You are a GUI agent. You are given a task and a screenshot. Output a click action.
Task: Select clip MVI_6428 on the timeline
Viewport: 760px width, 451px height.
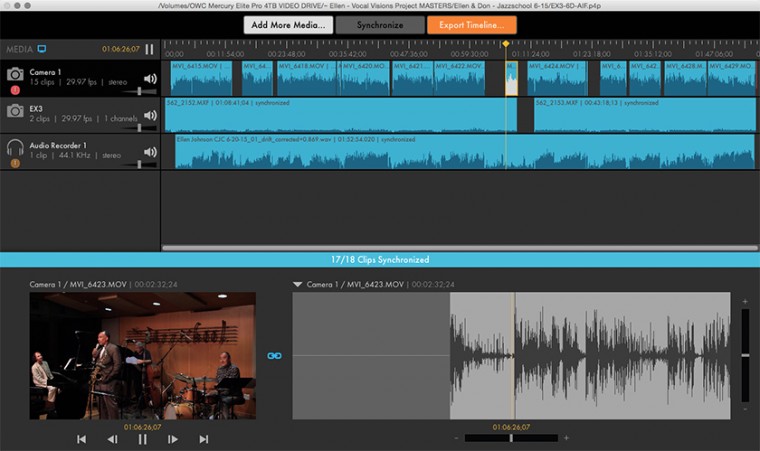coord(685,78)
